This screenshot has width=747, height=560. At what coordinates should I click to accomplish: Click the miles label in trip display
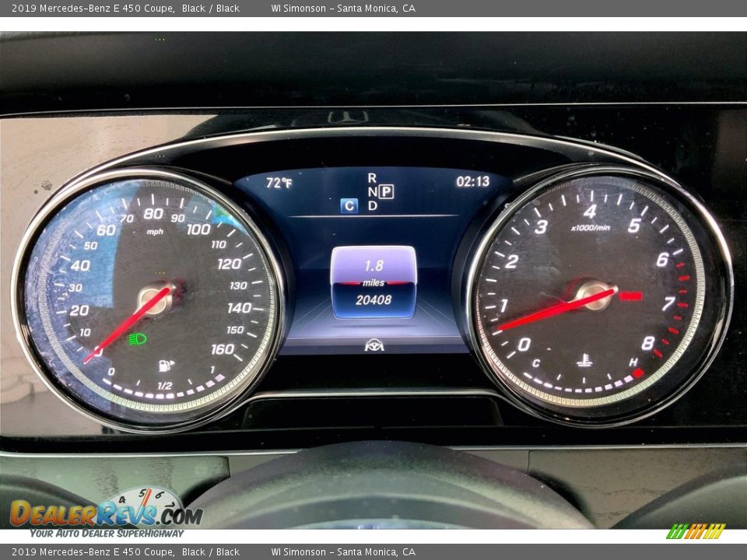tap(373, 283)
